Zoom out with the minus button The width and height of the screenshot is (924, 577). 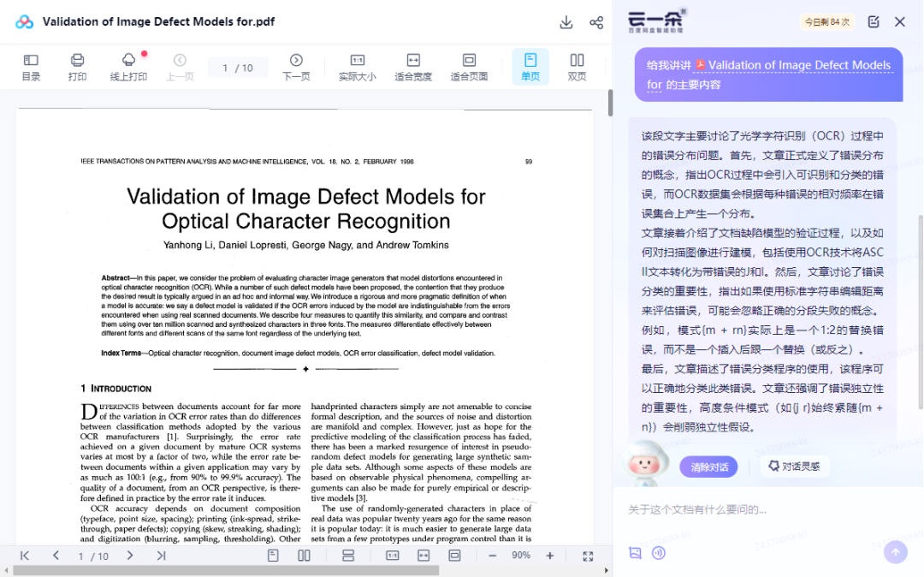tap(493, 556)
